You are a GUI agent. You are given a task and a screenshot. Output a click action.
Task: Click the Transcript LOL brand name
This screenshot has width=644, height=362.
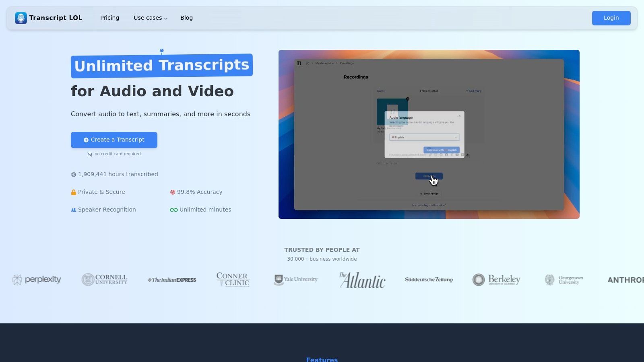[56, 18]
